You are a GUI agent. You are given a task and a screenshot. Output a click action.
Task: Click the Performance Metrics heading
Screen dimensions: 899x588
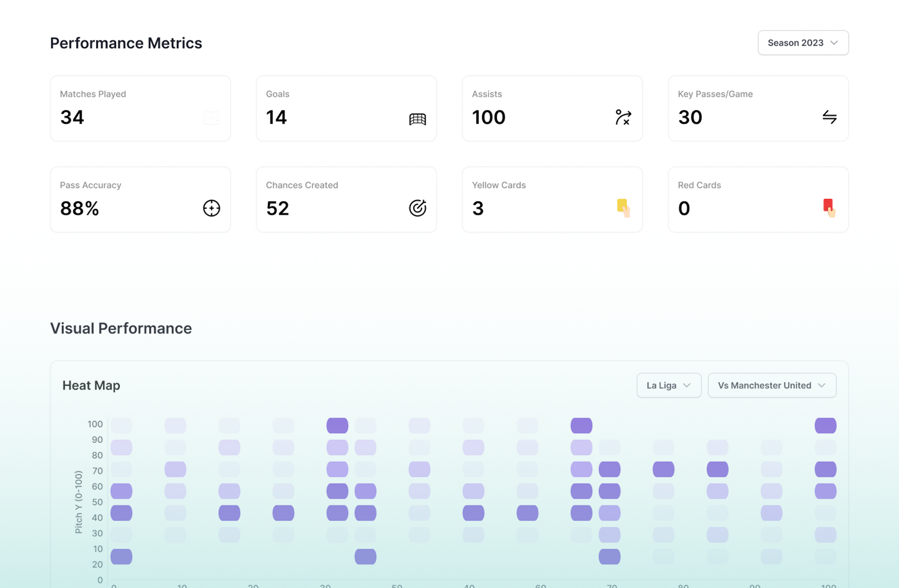click(x=126, y=43)
